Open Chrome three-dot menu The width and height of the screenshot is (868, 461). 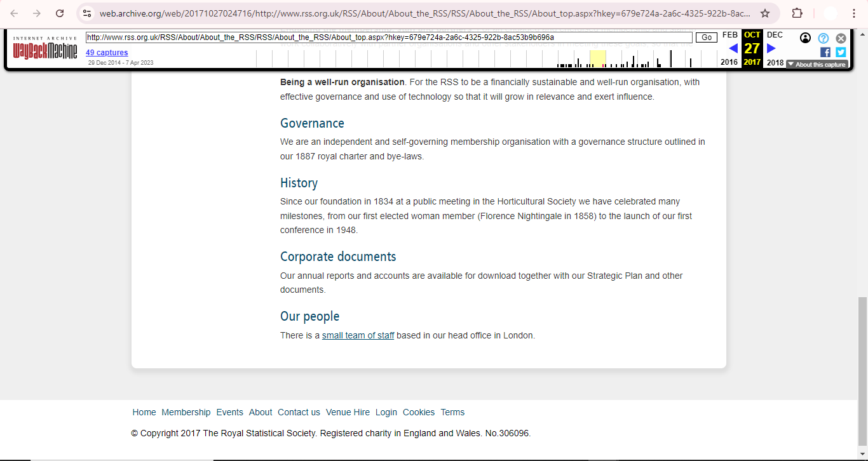854,13
